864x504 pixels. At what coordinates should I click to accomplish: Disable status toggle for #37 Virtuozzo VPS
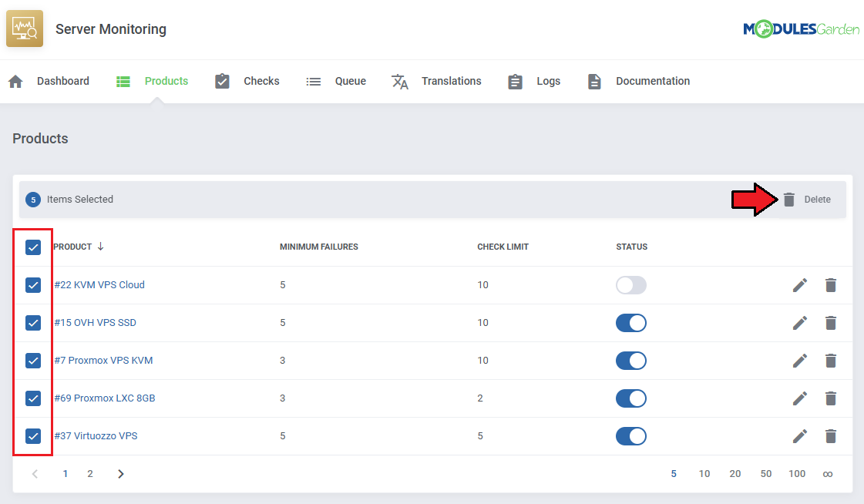631,436
